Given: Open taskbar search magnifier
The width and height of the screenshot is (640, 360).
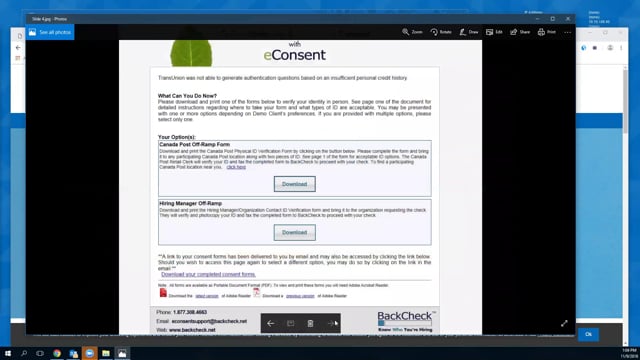Looking at the screenshot, I should (x=24, y=353).
